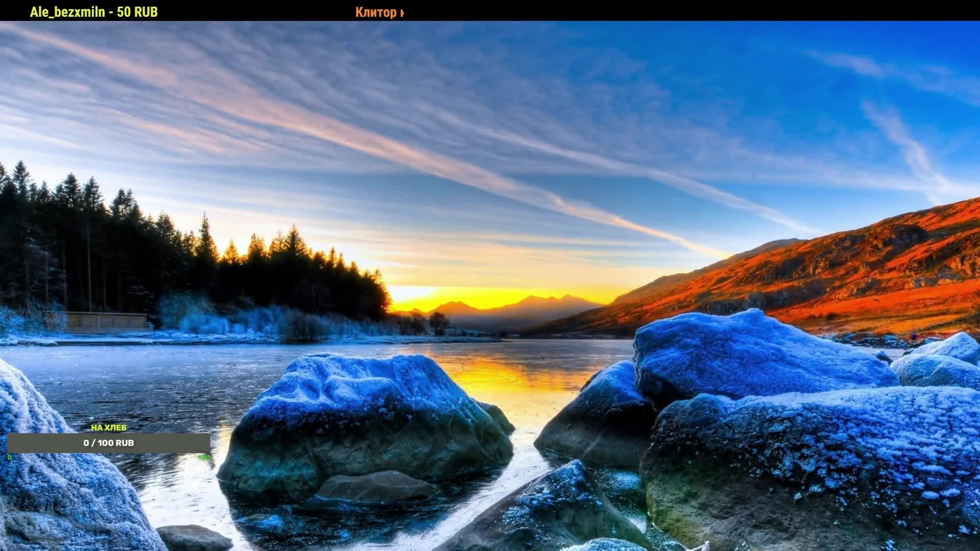980x551 pixels.
Task: Click the black top ticker bar
Action: [664, 10]
